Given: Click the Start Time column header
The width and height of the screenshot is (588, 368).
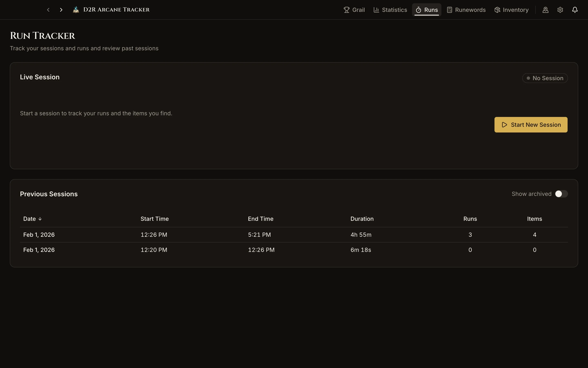Looking at the screenshot, I should point(155,219).
